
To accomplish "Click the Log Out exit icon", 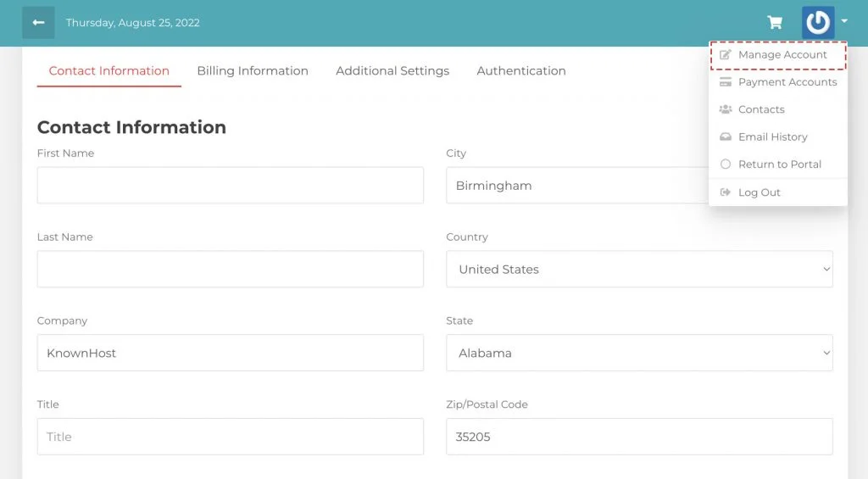I will click(726, 192).
